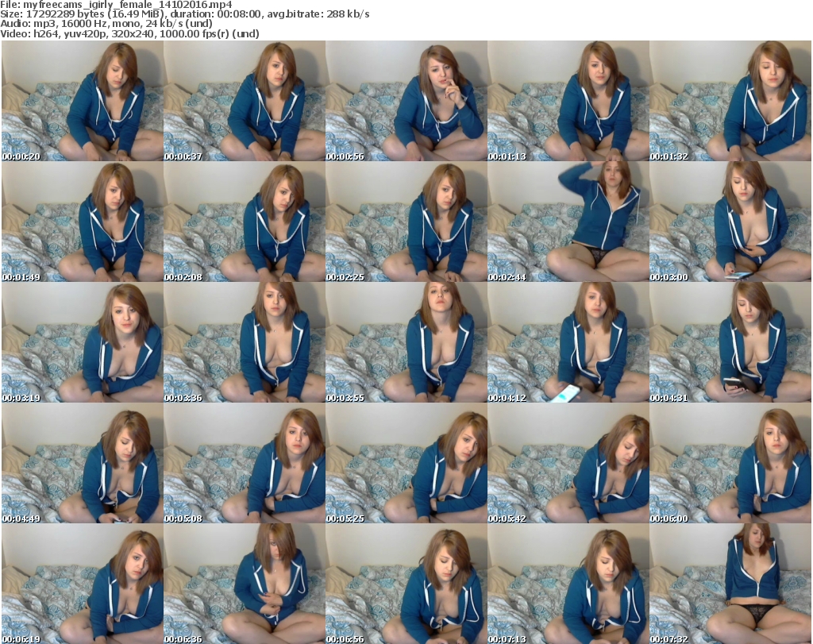
Task: Pick the frame marked 00:06:56
Action: (x=406, y=584)
